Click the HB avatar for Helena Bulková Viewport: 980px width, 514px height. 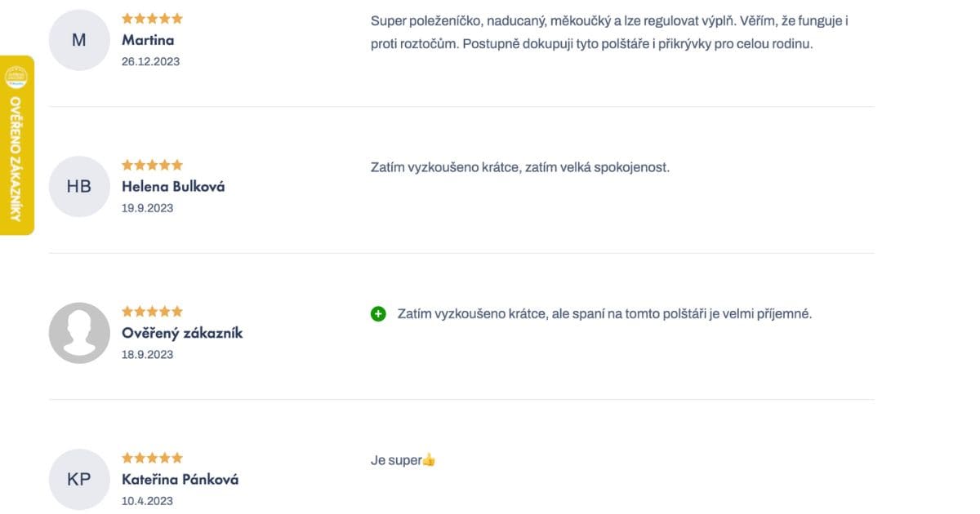click(78, 186)
